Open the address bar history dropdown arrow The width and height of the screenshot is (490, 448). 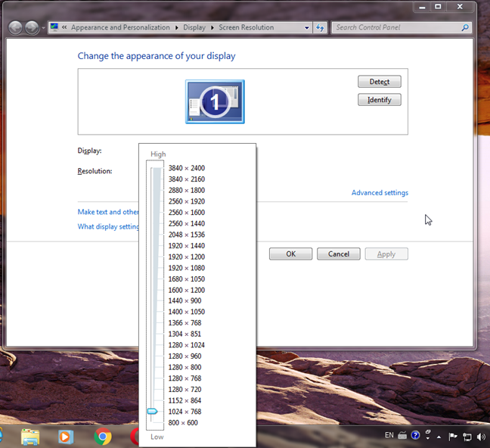(307, 28)
